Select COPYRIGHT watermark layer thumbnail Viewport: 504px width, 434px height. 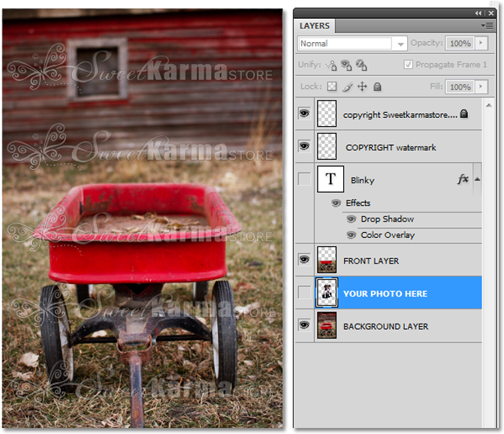327,146
